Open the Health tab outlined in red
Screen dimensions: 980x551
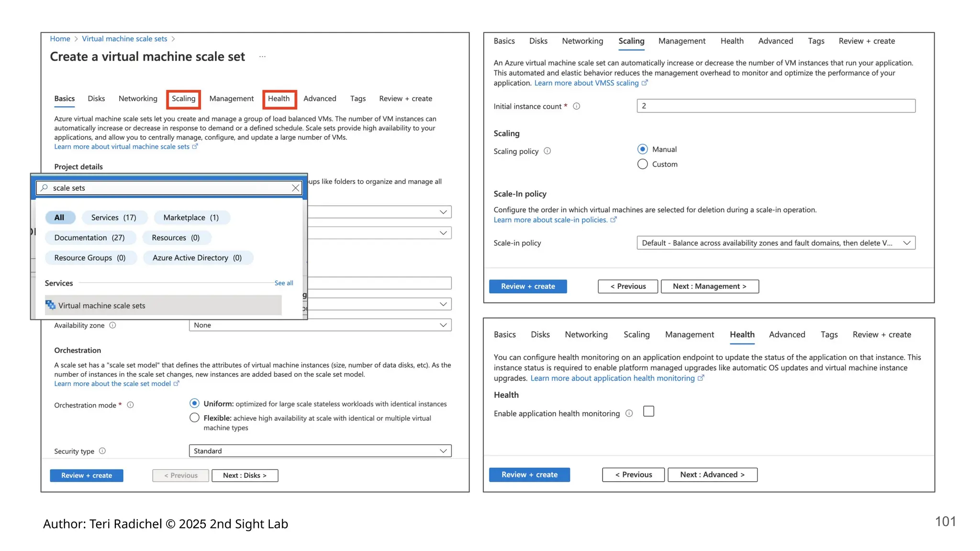[x=278, y=99]
